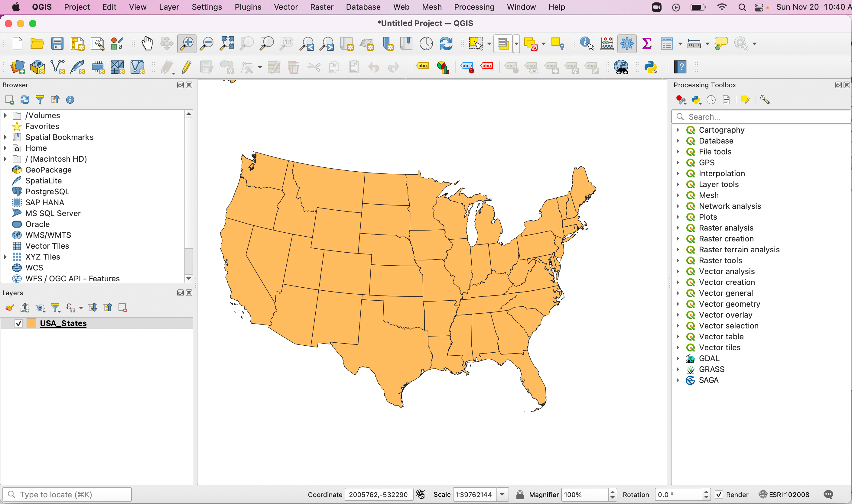Screen dimensions: 852x504
Task: Open the Vector menu
Action: tap(285, 7)
